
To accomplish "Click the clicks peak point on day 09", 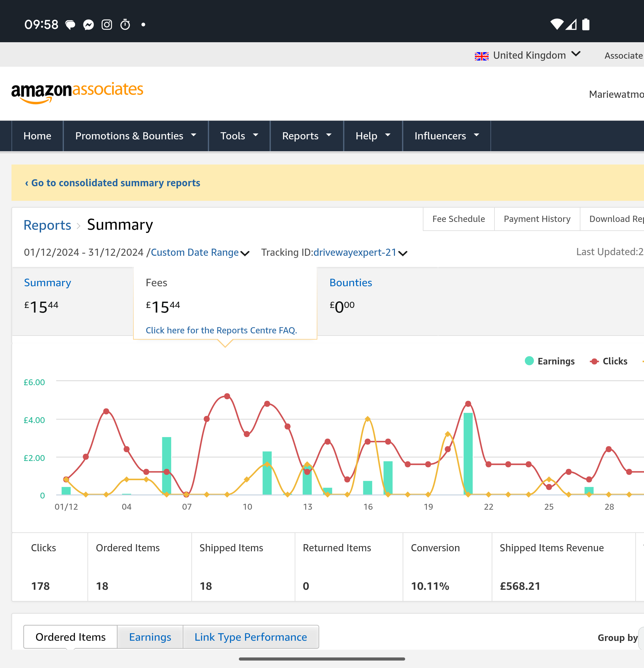I will click(227, 396).
